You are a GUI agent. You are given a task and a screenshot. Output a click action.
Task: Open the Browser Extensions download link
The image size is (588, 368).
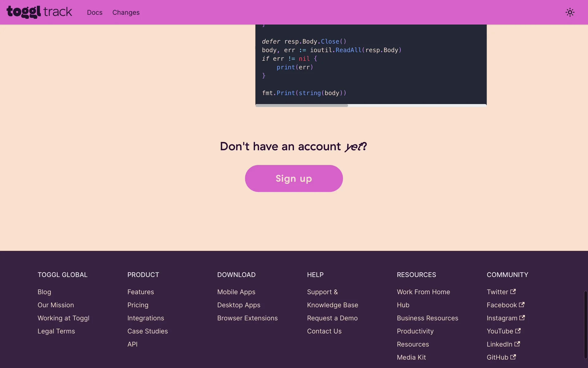247,318
